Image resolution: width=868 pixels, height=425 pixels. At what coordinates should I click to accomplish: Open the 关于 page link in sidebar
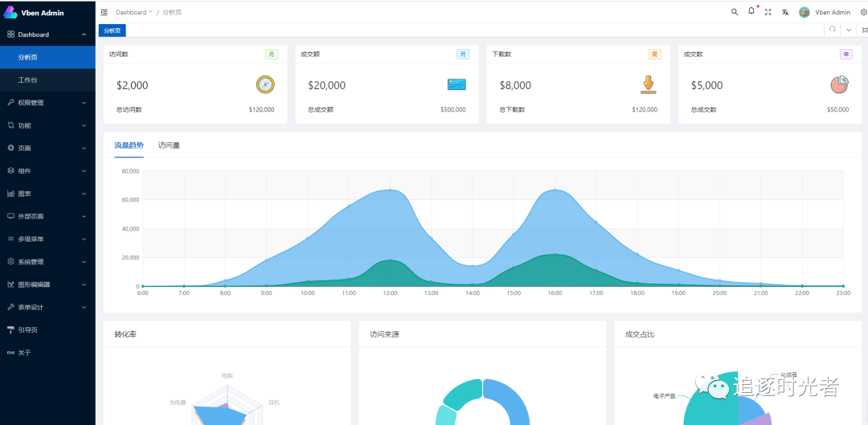[x=24, y=353]
